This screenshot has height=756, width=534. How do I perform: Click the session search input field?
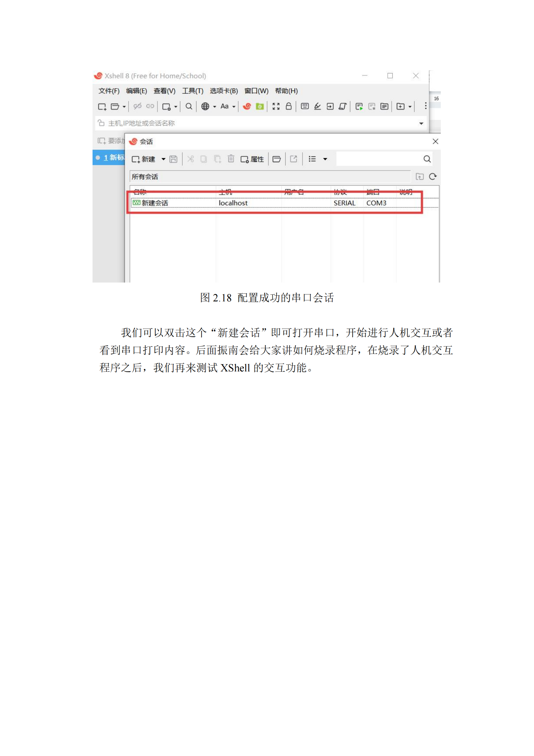pos(379,159)
